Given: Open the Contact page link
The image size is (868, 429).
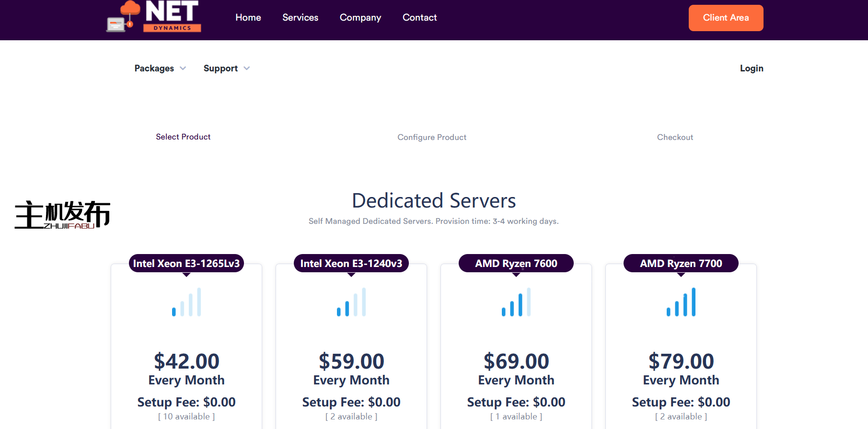Looking at the screenshot, I should tap(419, 18).
